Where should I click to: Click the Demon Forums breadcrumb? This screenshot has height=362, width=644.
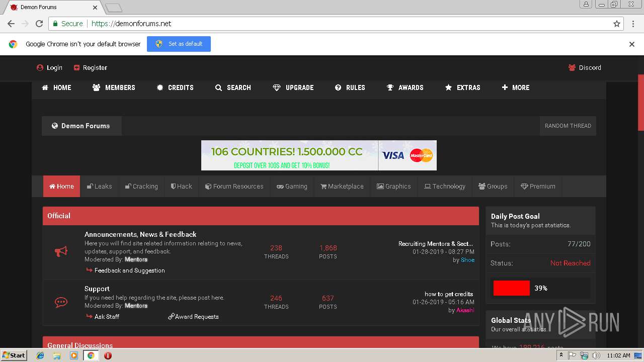click(x=82, y=126)
